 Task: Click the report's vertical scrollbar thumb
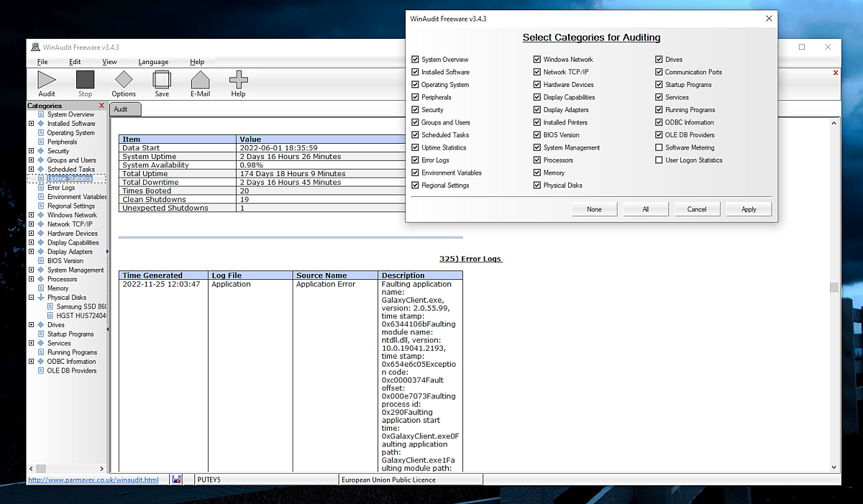tap(834, 288)
